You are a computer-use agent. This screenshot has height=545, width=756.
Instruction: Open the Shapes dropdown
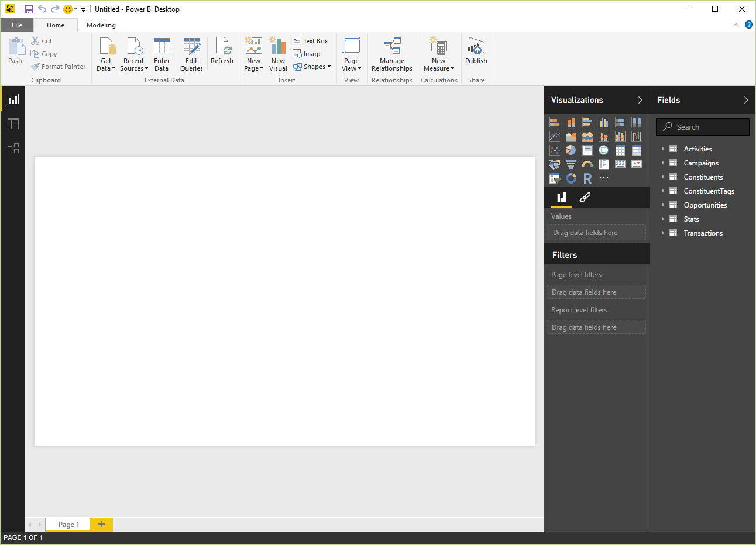click(312, 67)
